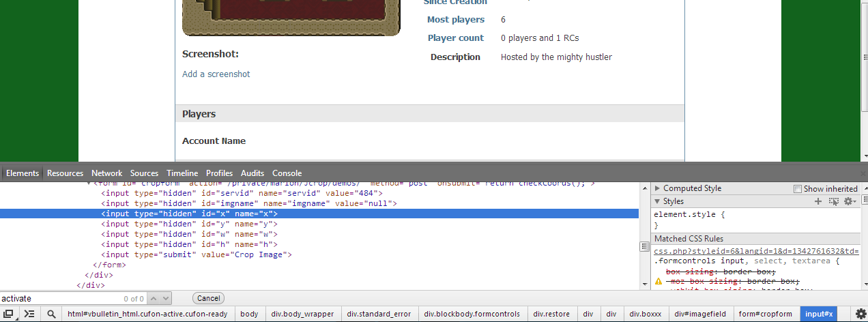Toggle element state selector icon

[833, 201]
